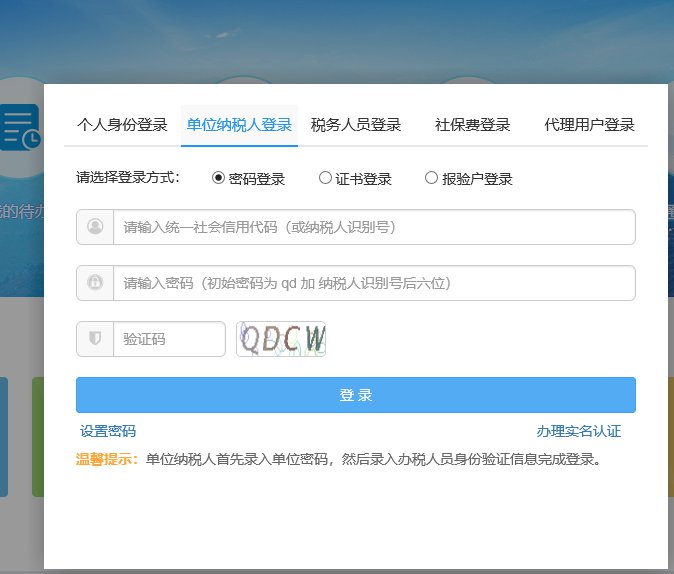Switch to the 个人身份登录 tab
The height and width of the screenshot is (574, 674).
coord(122,125)
